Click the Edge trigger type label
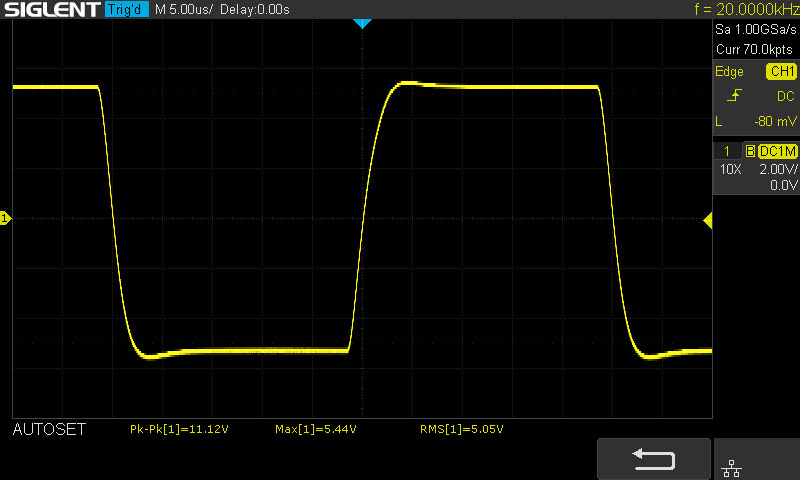The width and height of the screenshot is (800, 480). pos(729,71)
